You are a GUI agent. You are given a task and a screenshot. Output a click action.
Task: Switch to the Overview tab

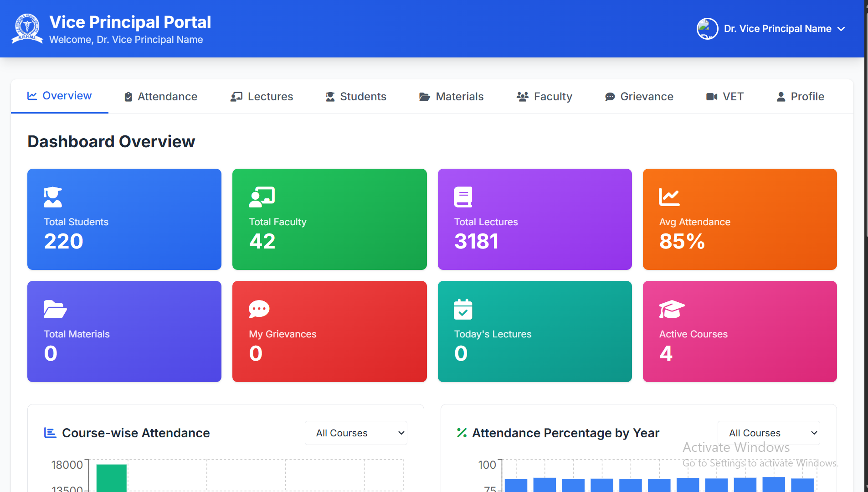[60, 96]
